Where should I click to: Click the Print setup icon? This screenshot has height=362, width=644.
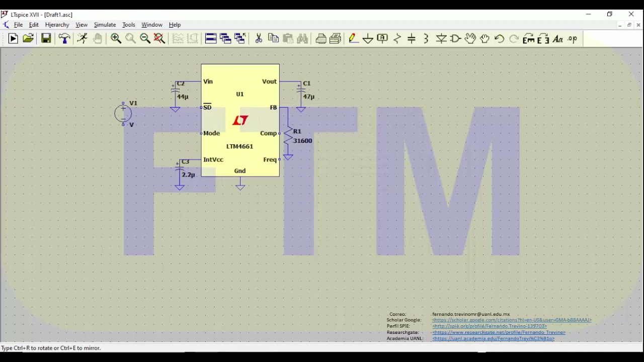pos(321,39)
